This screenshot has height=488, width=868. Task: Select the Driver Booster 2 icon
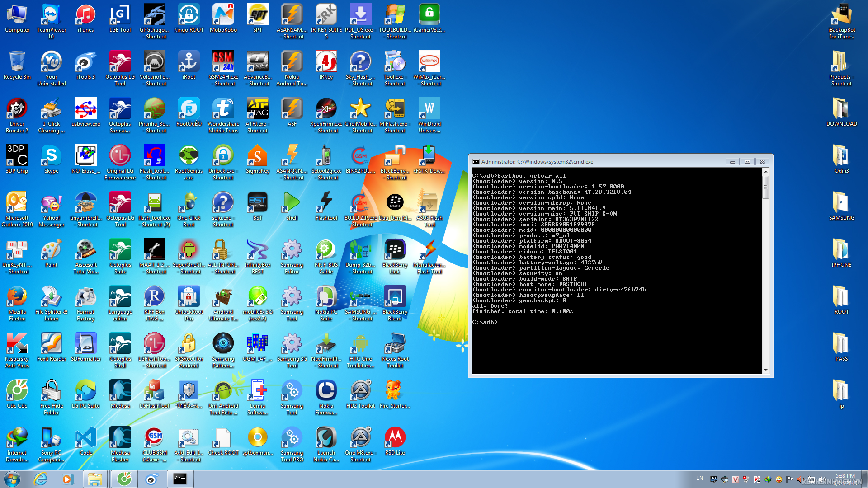(x=17, y=115)
